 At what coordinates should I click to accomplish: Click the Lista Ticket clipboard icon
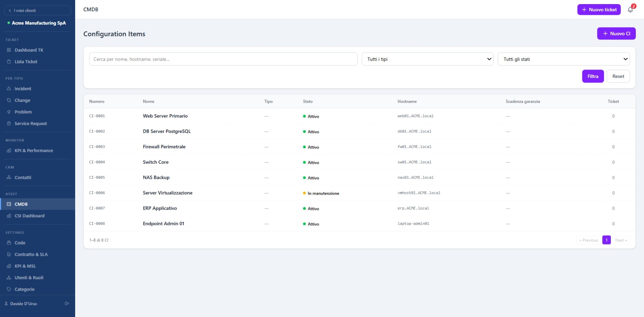tap(9, 62)
